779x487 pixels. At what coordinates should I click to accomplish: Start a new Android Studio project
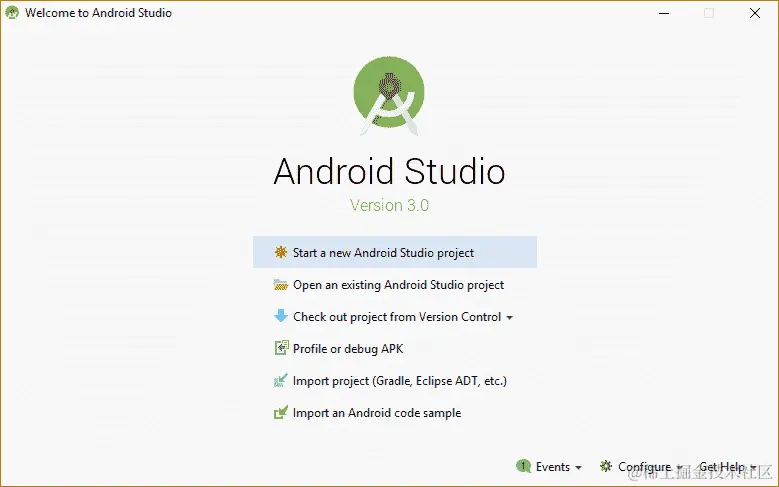395,252
